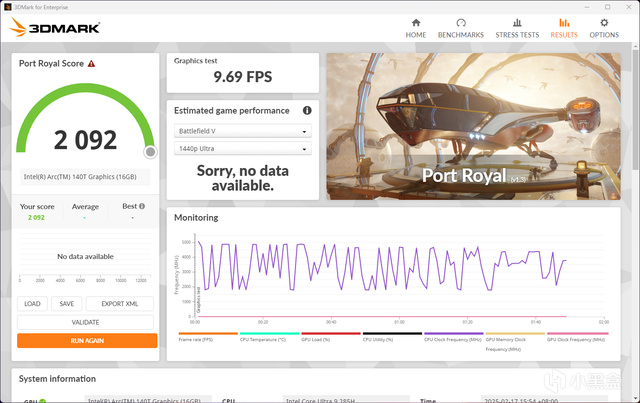The image size is (640, 403).
Task: Click the SAVE button
Action: [67, 304]
